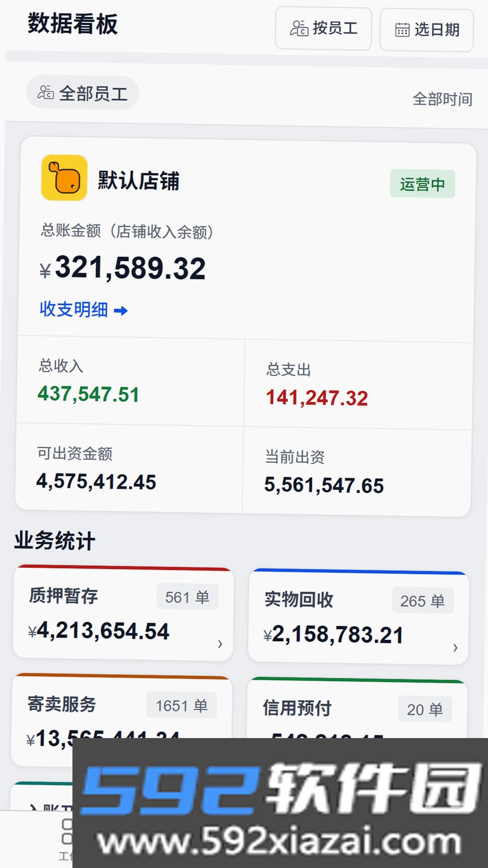Viewport: 488px width, 868px height.
Task: Click the 数据看板 page title
Action: [73, 24]
